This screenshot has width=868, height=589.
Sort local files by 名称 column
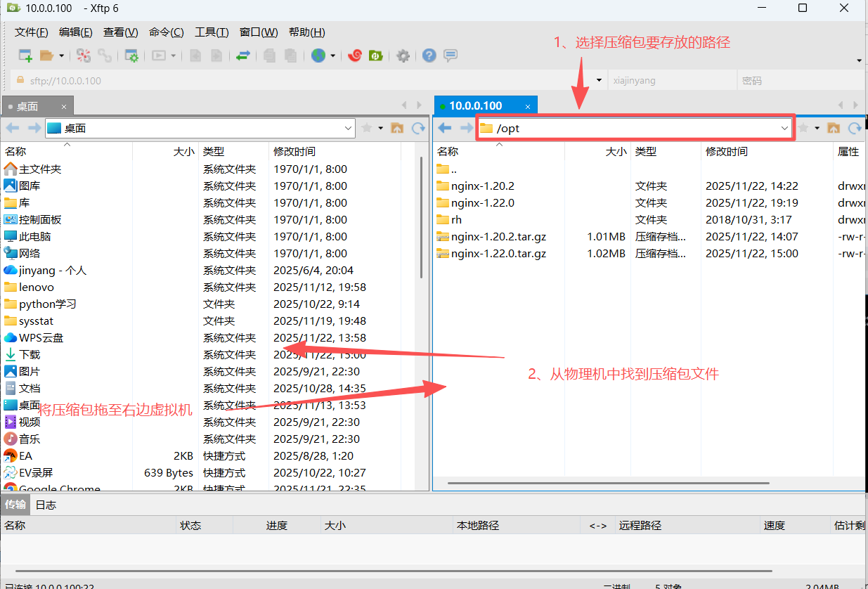(67, 151)
